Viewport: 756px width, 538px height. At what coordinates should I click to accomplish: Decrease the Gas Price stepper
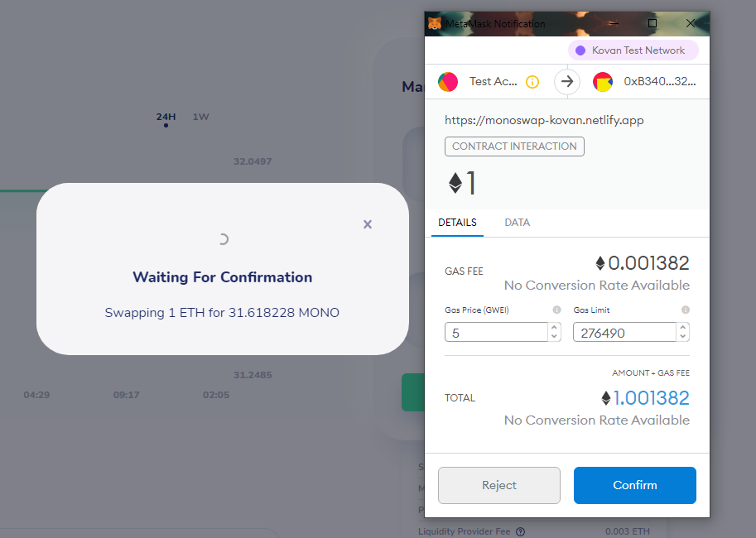[x=554, y=337]
